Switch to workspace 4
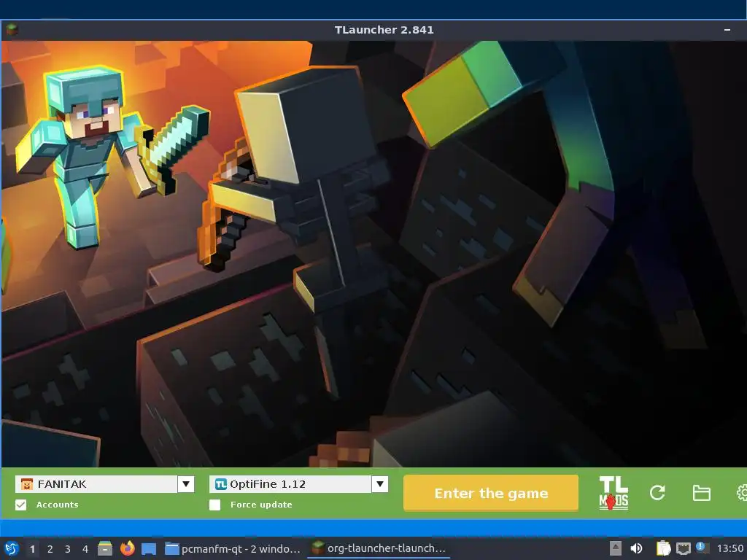Image resolution: width=747 pixels, height=560 pixels. 85,549
